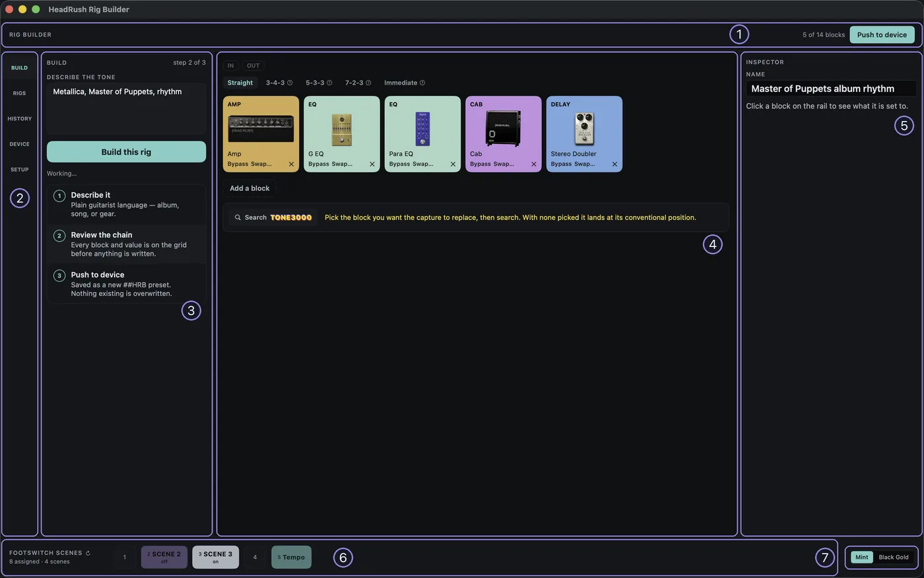The image size is (924, 578).
Task: Swap the Para EQ block
Action: point(422,164)
